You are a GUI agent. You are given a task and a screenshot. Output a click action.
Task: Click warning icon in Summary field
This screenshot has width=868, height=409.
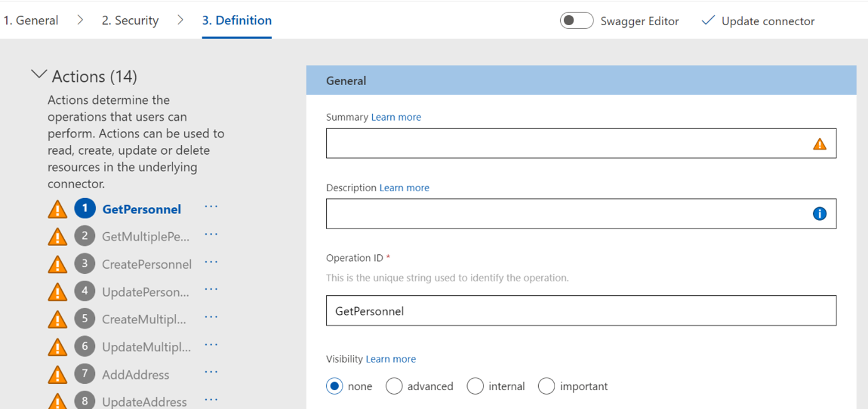(820, 144)
